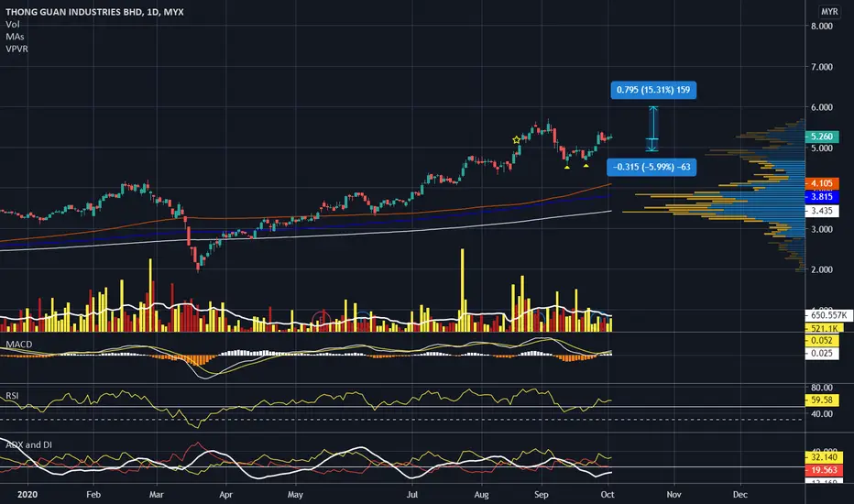
Task: Click the Feb label on time axis
Action: (x=93, y=494)
